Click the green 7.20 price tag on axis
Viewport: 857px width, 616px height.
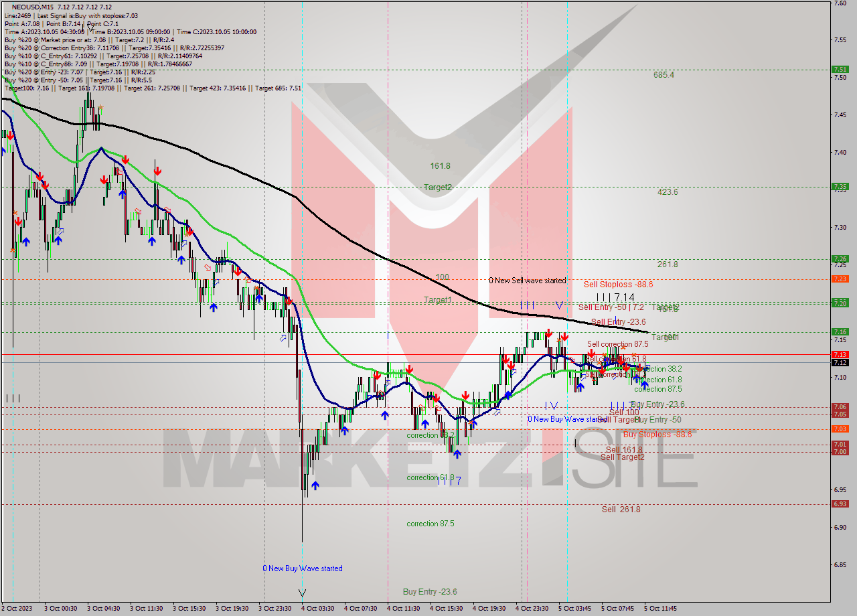pyautogui.click(x=840, y=303)
